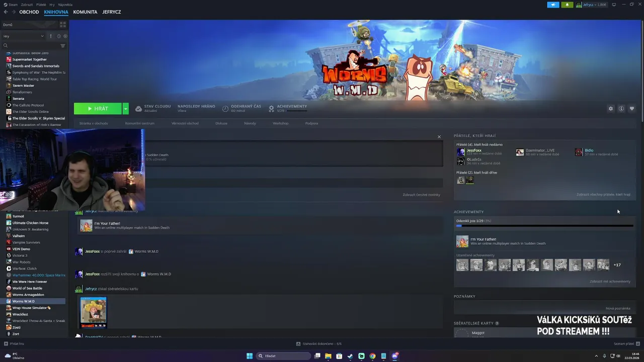The width and height of the screenshot is (644, 362).
Task: Open the Hry menu
Action: [x=52, y=5]
